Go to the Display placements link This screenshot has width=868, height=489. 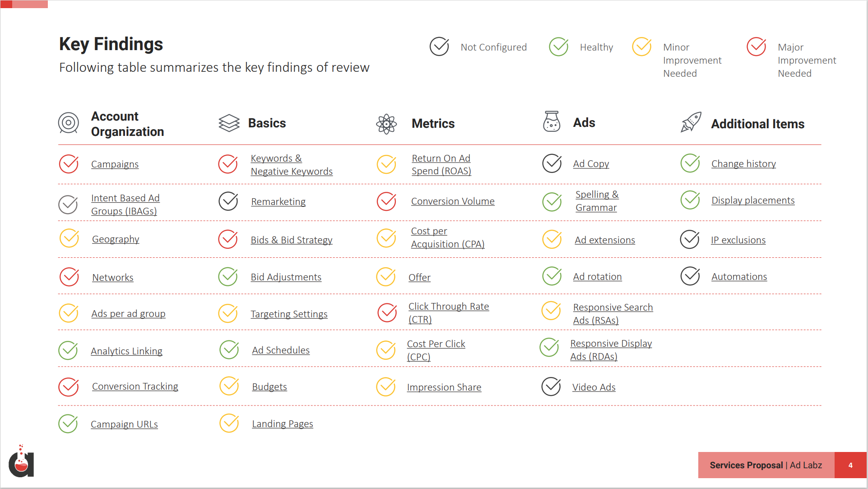[x=753, y=200]
